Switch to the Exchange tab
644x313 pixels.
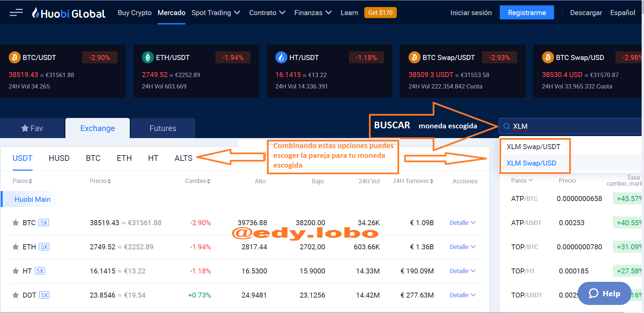[98, 128]
